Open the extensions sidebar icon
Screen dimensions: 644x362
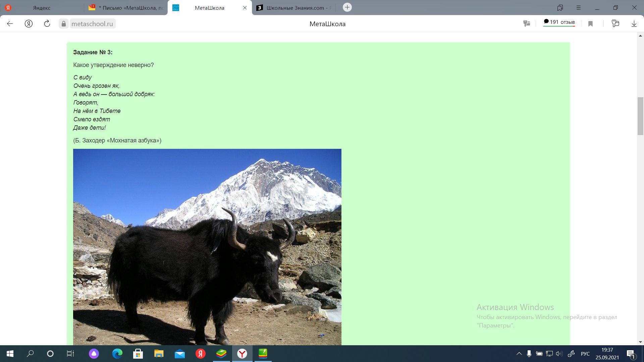[615, 23]
